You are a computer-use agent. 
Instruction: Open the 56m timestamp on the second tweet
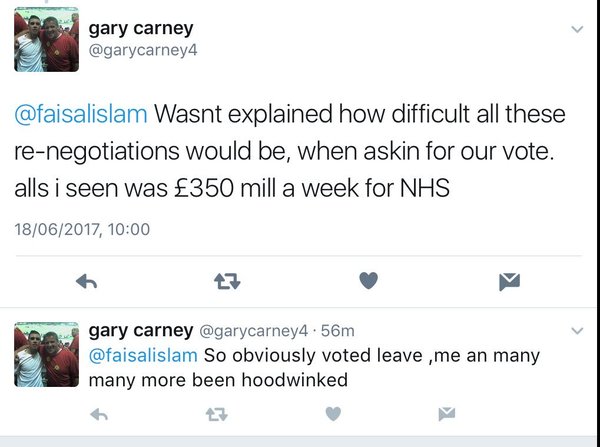point(341,332)
